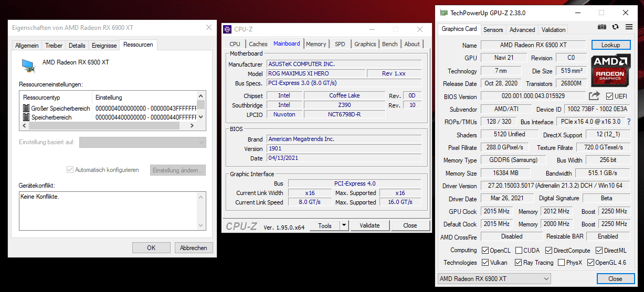
Task: Click the BIOS Version 020.001.000.043.015929 field
Action: (x=533, y=96)
